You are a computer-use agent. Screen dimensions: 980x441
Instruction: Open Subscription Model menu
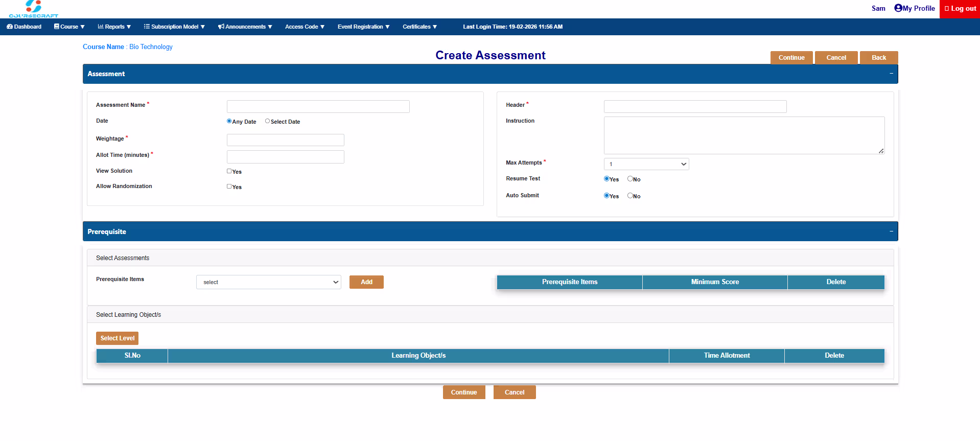(174, 27)
